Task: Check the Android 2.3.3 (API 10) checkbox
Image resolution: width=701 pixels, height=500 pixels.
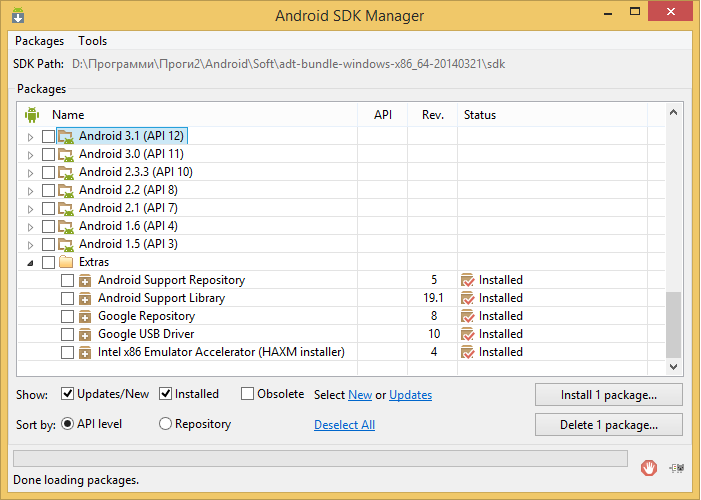Action: (48, 172)
